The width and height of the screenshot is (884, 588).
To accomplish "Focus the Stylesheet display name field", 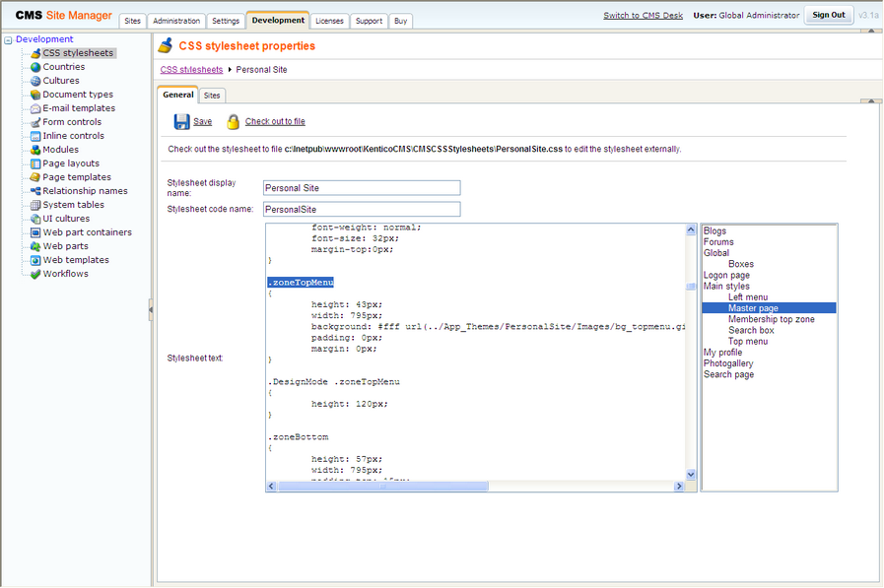I will [362, 188].
